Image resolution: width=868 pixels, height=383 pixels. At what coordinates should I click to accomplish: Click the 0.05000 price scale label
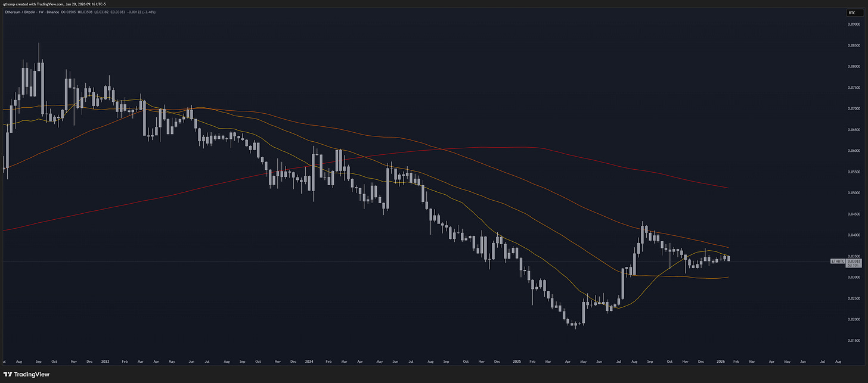click(x=852, y=193)
